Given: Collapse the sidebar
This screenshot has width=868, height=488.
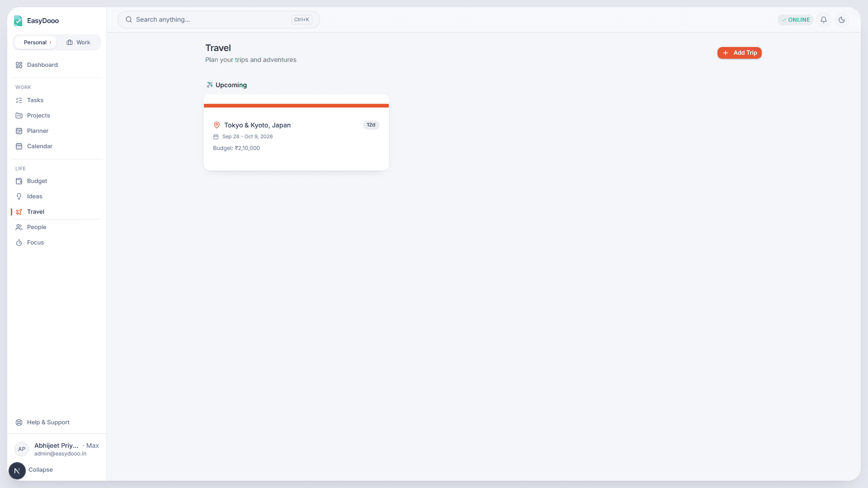Looking at the screenshot, I should (41, 470).
